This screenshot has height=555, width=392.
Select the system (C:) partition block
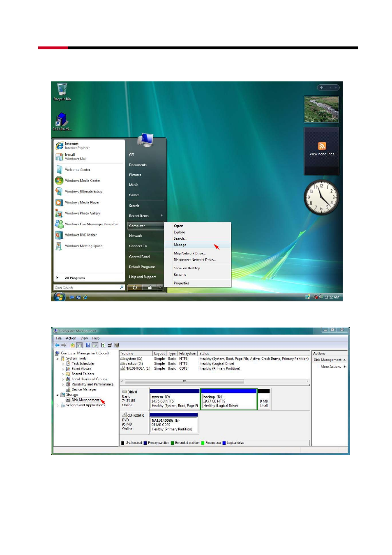pyautogui.click(x=174, y=399)
